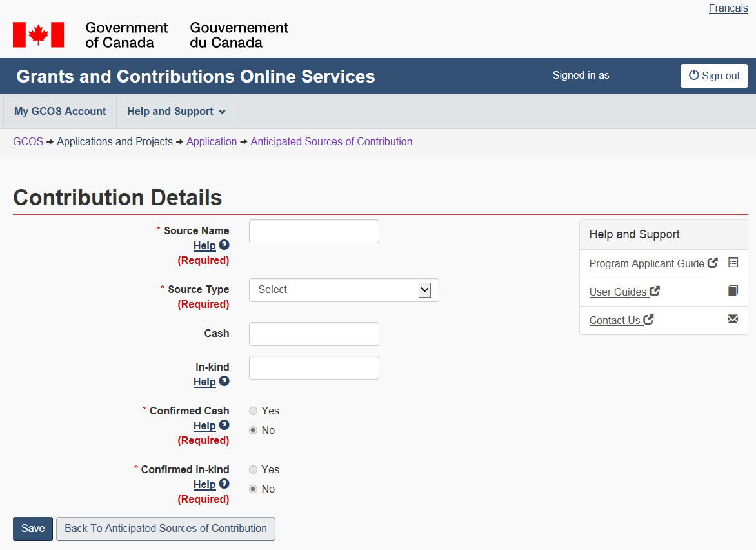Click the book icon beside User Guides

733,290
